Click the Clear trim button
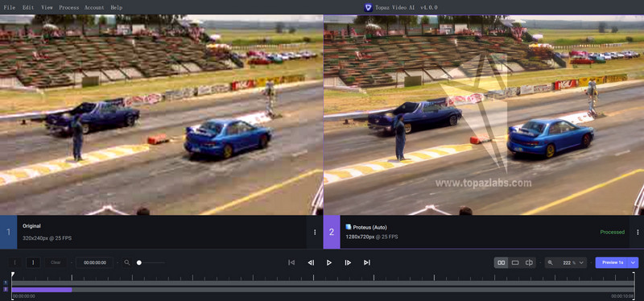The height and width of the screenshot is (301, 644). coord(56,262)
